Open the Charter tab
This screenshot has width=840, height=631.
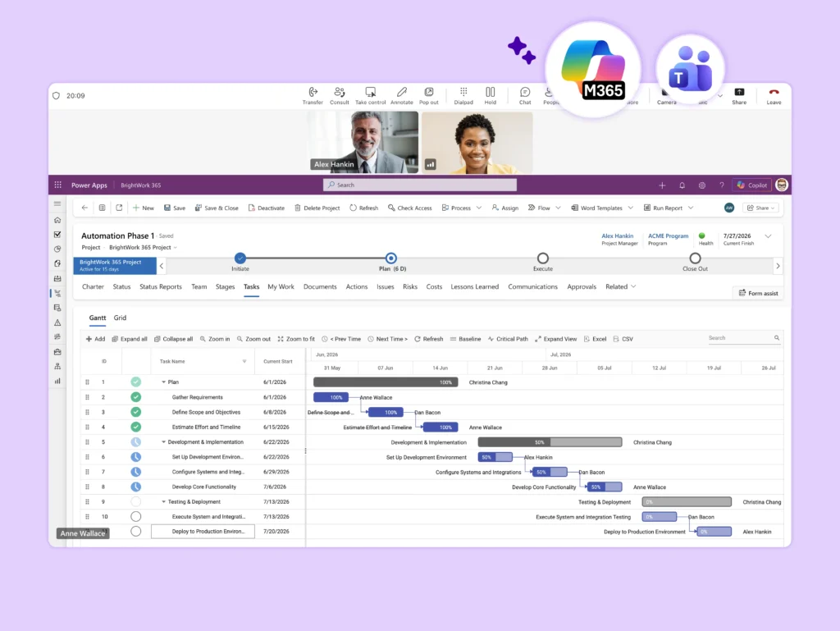pos(93,286)
